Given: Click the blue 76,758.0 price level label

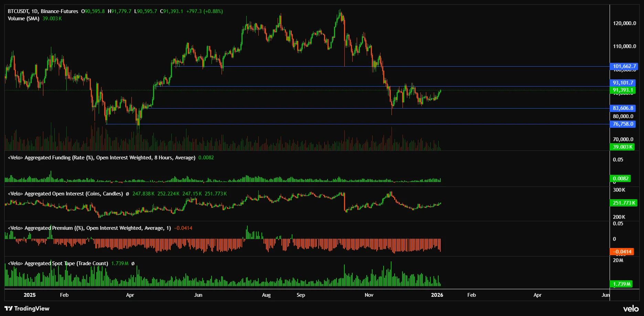Looking at the screenshot, I should (623, 124).
